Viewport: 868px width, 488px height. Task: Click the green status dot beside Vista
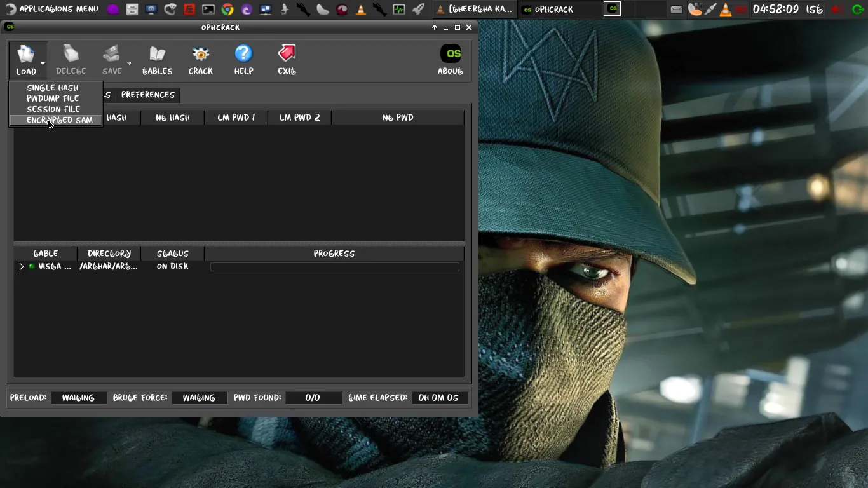click(32, 267)
